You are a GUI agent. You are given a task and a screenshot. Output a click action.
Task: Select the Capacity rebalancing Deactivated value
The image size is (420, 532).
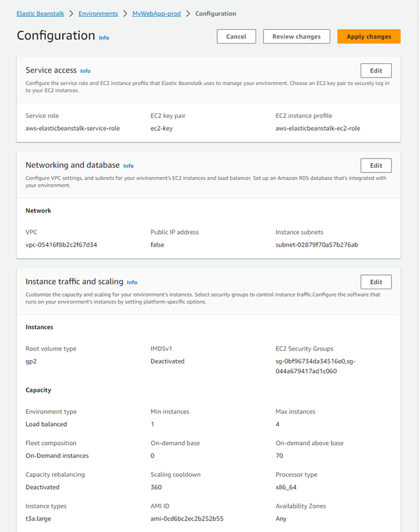click(x=42, y=487)
